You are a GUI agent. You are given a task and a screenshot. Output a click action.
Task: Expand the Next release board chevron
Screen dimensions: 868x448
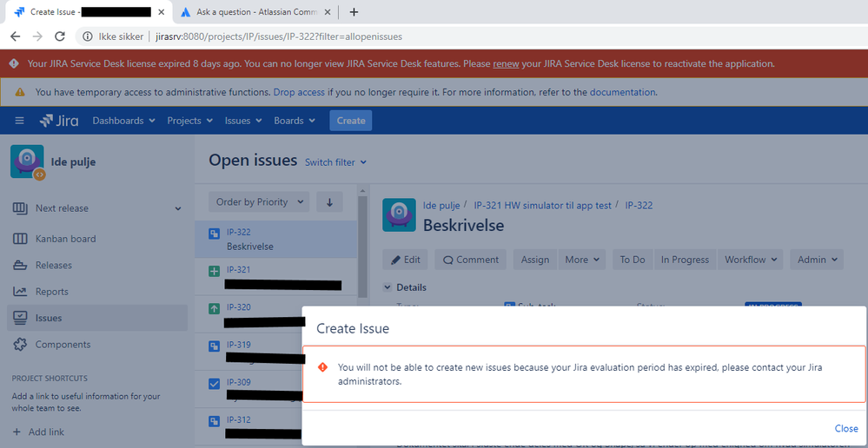pos(178,208)
